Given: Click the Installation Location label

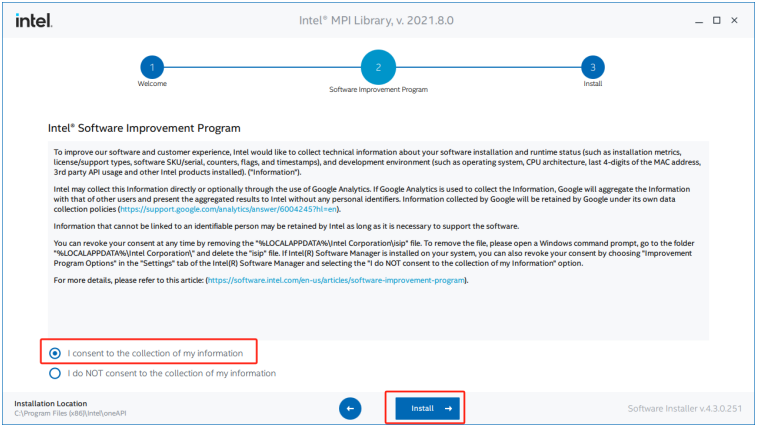Looking at the screenshot, I should (51, 403).
